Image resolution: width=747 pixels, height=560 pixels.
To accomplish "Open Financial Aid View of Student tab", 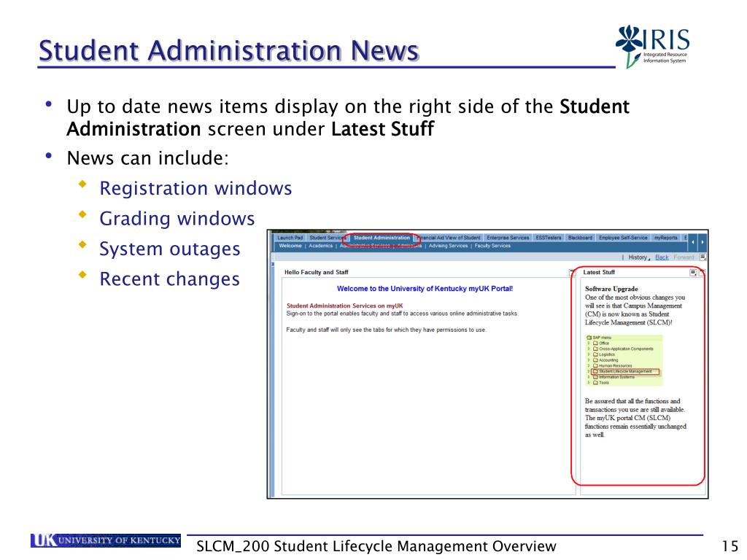I will pos(449,238).
